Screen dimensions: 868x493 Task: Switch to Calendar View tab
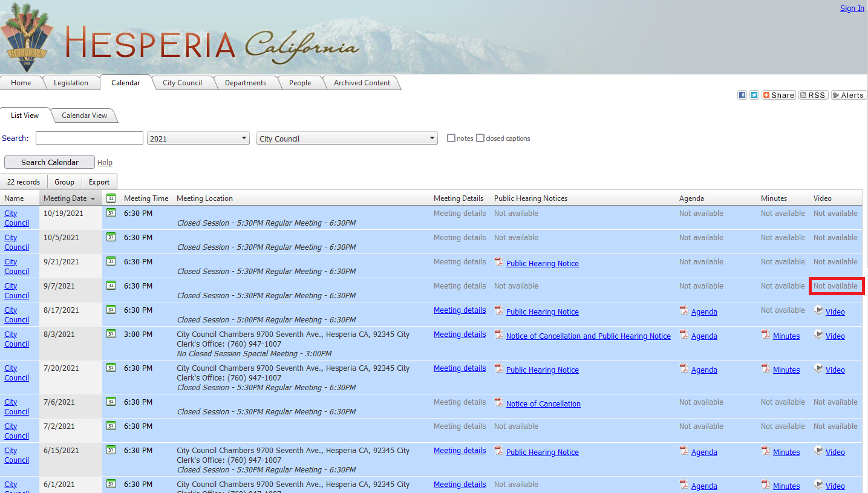(x=84, y=116)
